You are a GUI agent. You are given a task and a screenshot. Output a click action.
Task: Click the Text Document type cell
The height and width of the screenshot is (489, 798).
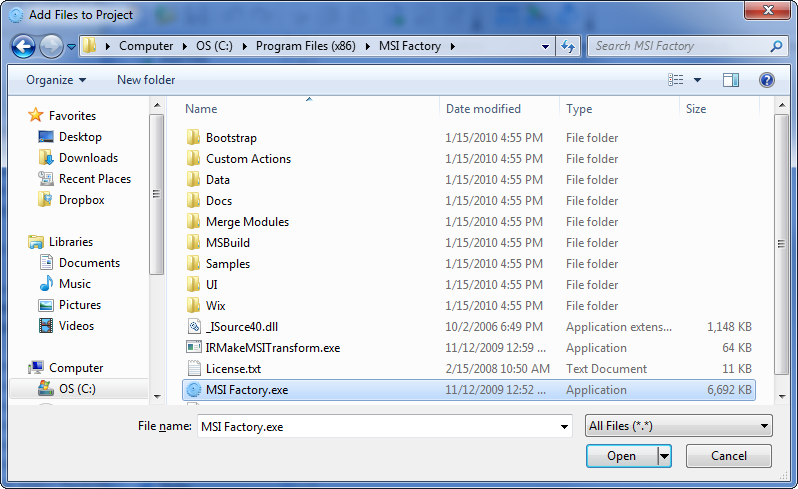click(x=606, y=368)
